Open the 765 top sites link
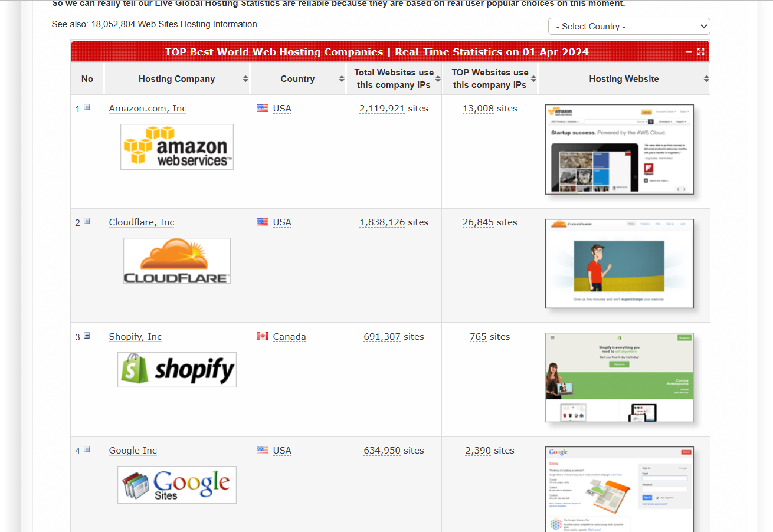773x532 pixels. (x=478, y=337)
